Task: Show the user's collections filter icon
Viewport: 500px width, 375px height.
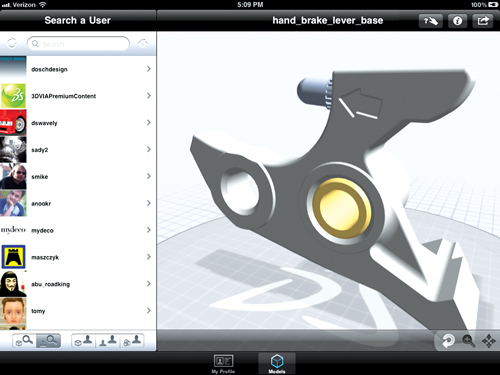Action: pos(132,341)
